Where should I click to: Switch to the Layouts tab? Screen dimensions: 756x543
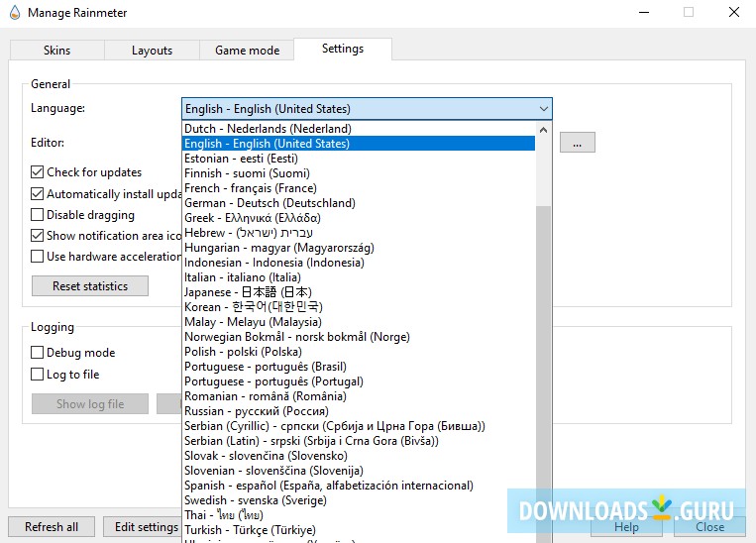[x=152, y=51]
